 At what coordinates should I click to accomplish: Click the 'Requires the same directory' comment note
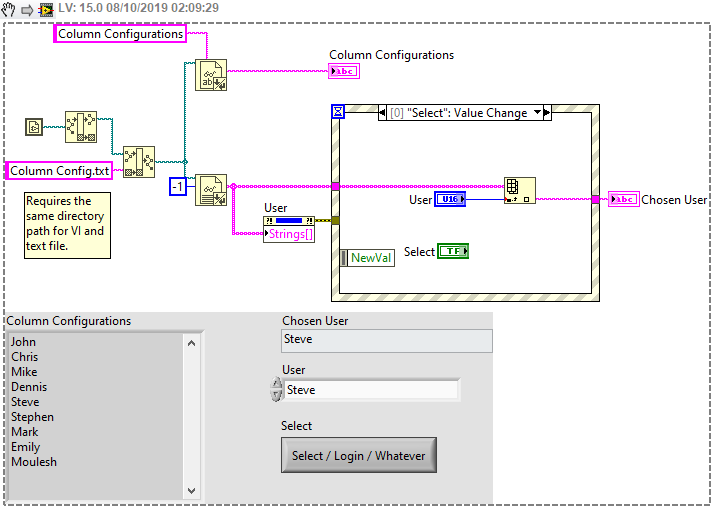coord(67,225)
